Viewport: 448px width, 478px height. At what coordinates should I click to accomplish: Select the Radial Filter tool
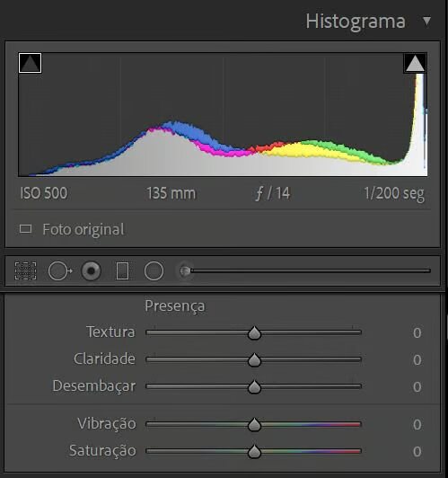pyautogui.click(x=154, y=270)
